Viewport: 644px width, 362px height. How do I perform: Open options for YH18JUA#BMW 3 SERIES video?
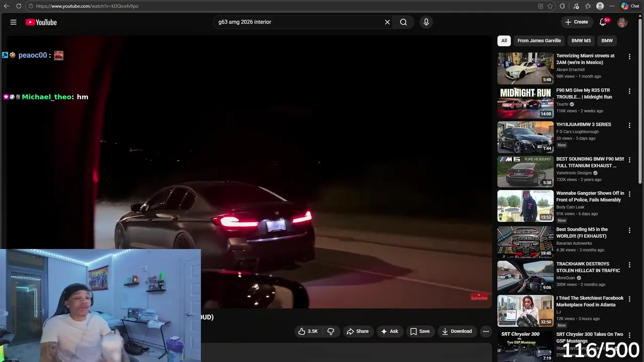(629, 125)
